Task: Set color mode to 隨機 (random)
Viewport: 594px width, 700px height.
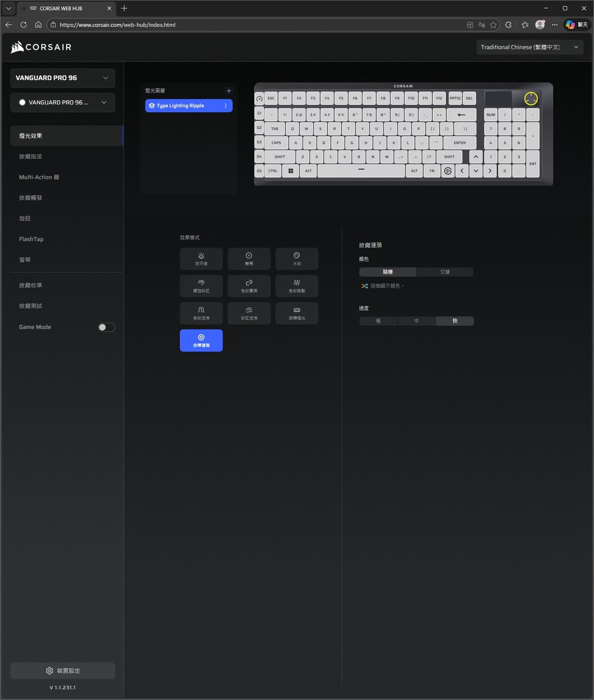Action: (x=387, y=272)
